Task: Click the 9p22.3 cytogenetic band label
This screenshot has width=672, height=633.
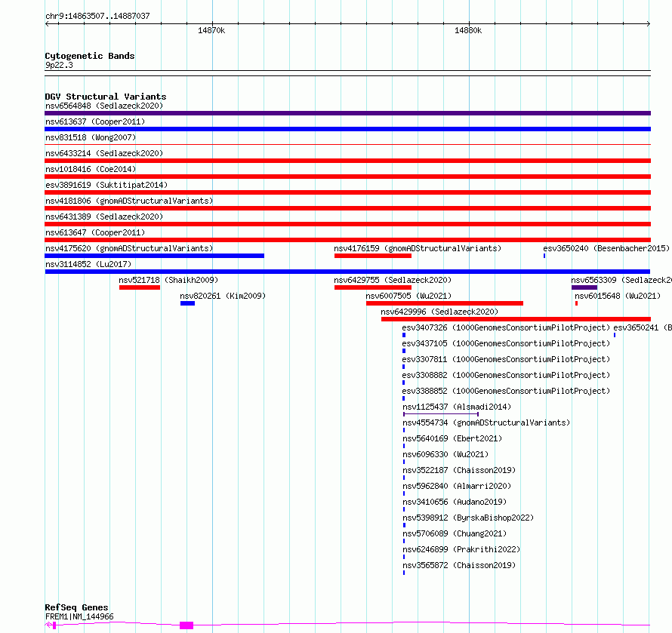Action: tap(59, 65)
